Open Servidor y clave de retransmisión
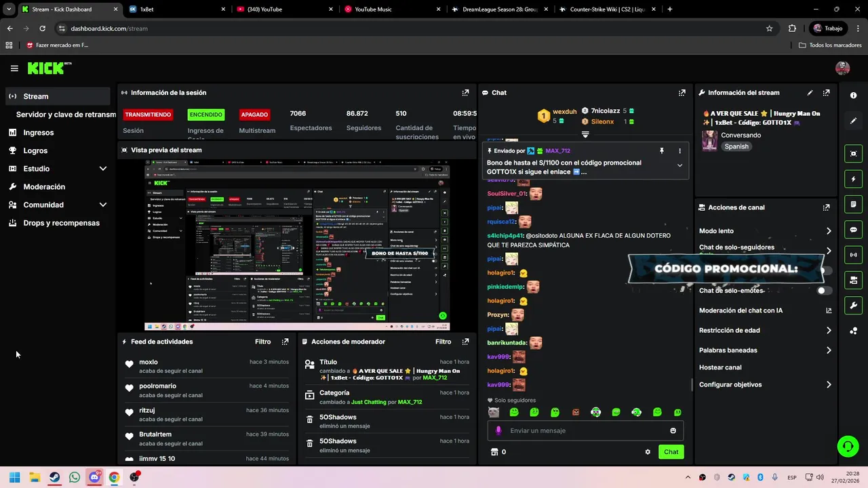 66,115
